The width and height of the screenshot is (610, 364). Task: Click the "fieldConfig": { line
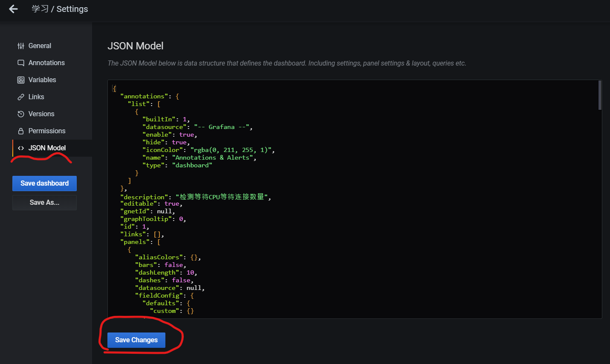(164, 295)
